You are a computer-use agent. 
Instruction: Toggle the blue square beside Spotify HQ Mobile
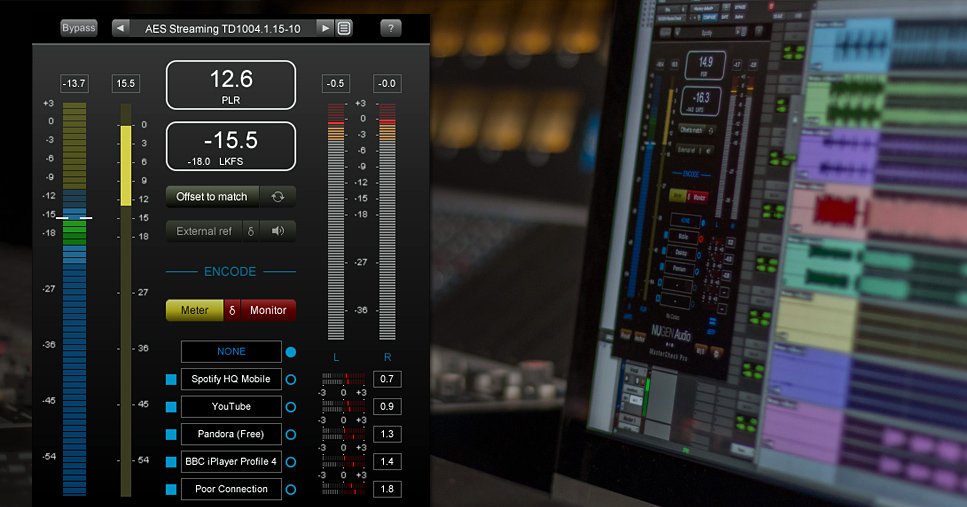(171, 379)
